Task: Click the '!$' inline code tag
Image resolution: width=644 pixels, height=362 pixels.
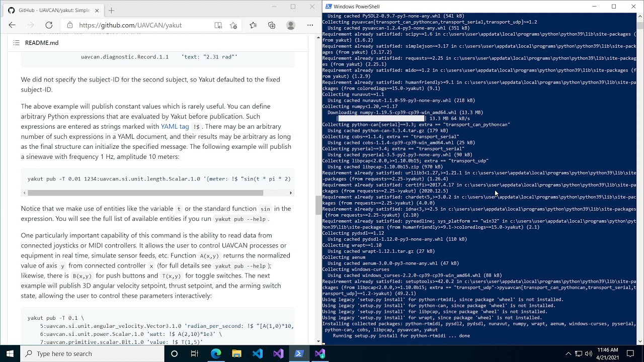Action: coord(197,127)
